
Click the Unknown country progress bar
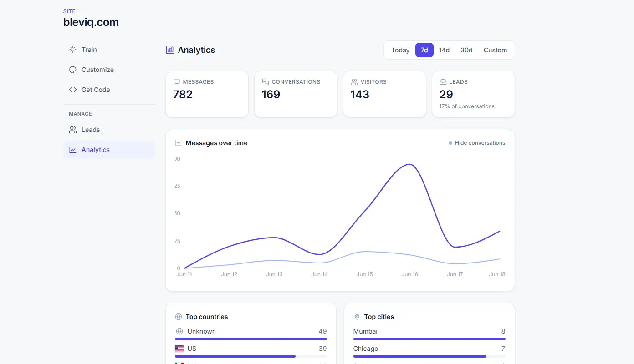coord(251,339)
